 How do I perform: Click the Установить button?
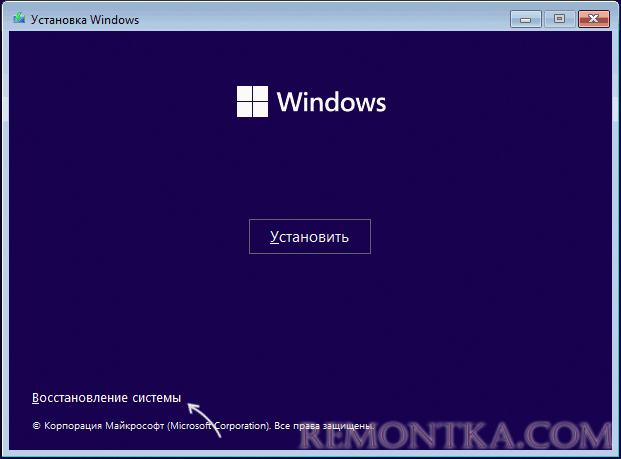[x=310, y=236]
